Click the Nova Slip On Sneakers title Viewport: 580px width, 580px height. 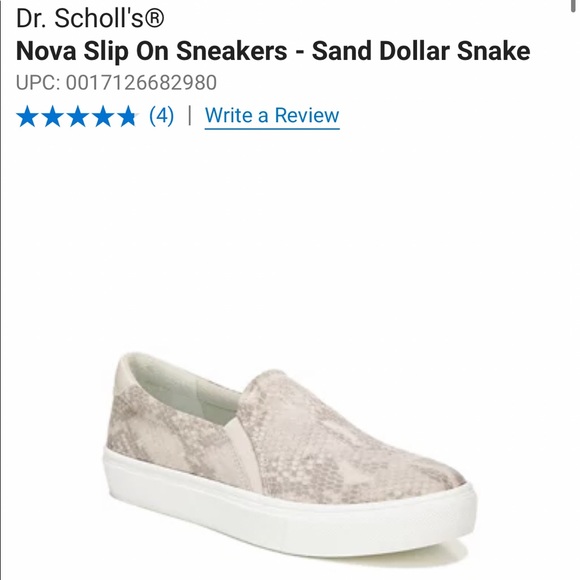tap(151, 51)
